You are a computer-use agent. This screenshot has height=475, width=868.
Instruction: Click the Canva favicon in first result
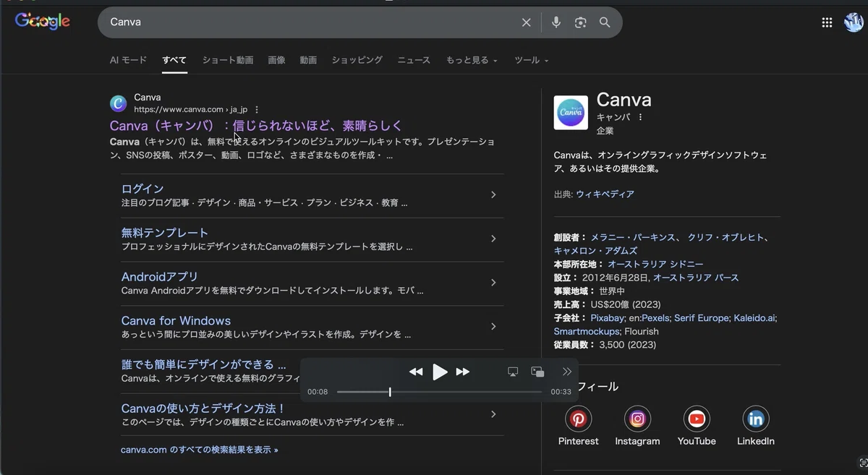pos(118,103)
